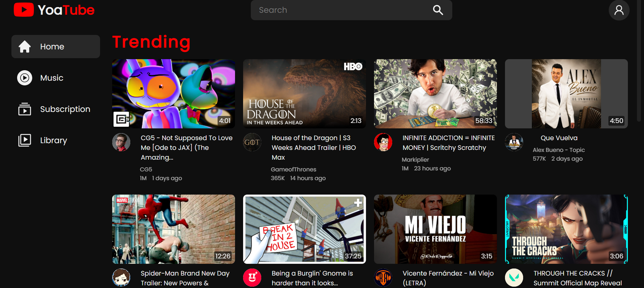The height and width of the screenshot is (288, 644).
Task: Select Home in the sidebar
Action: click(x=56, y=47)
